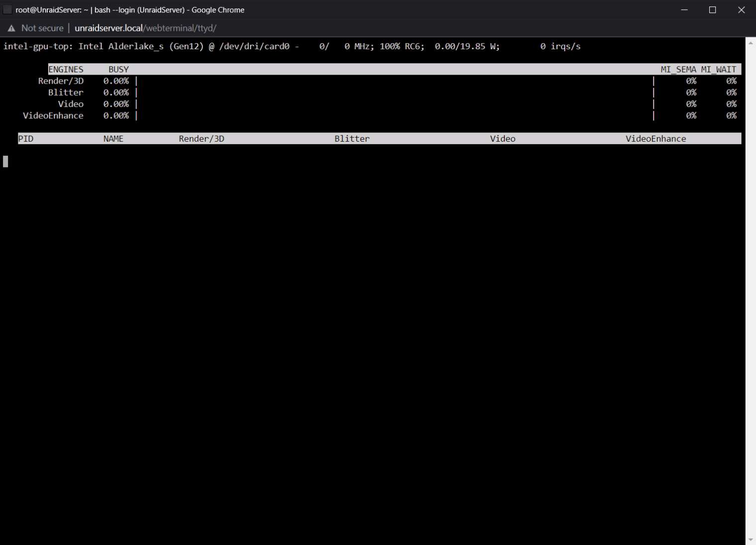Select the Video engine row label
This screenshot has height=545, width=756.
click(71, 104)
